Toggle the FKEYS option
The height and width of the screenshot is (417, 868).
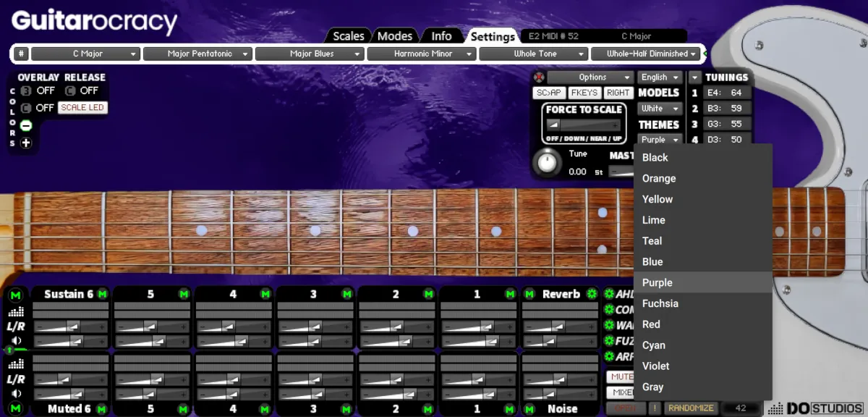(x=584, y=93)
